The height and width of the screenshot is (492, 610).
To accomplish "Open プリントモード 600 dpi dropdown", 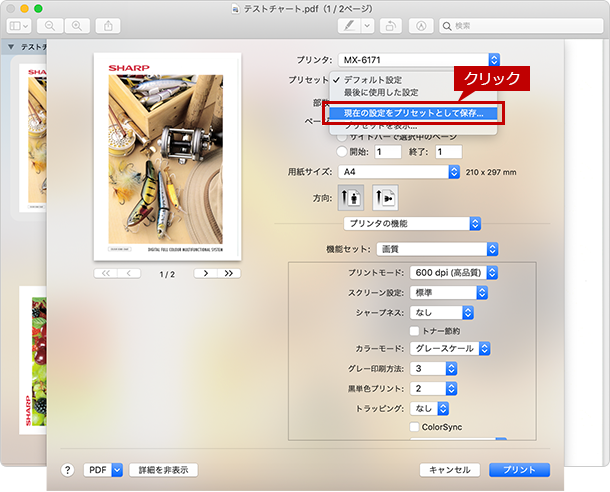I will [454, 273].
